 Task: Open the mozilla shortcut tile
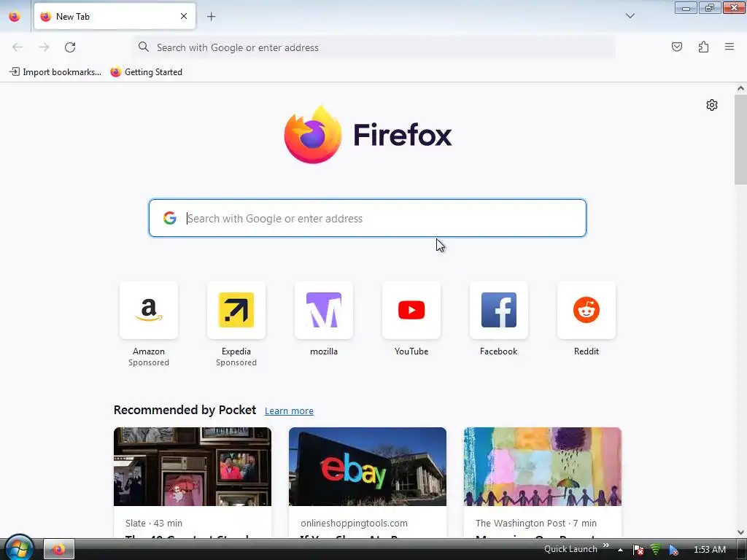[324, 310]
